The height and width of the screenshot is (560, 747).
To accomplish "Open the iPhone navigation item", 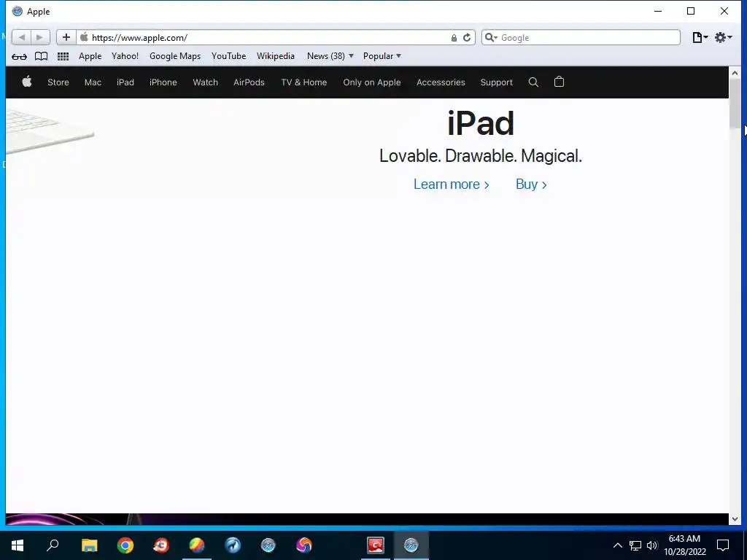I will click(163, 82).
